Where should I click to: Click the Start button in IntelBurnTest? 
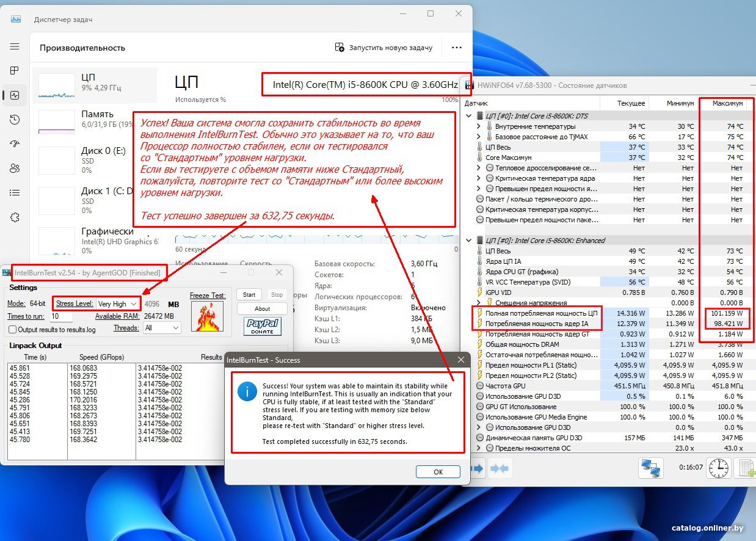click(x=249, y=294)
